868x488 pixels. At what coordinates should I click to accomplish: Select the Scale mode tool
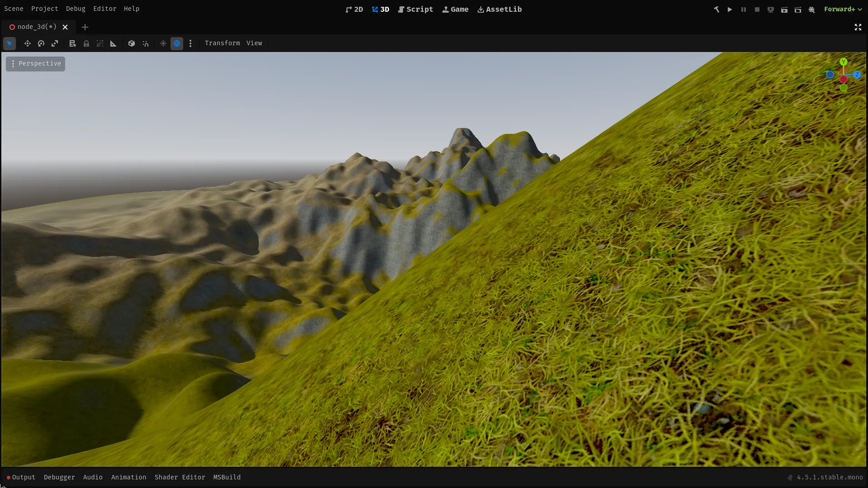55,43
